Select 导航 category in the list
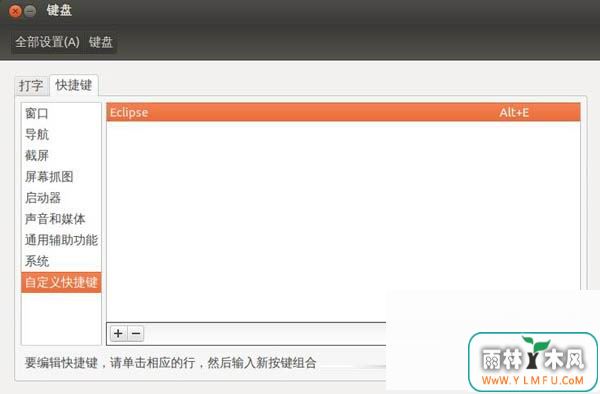Viewport: 600px width, 394px height. tap(61, 135)
